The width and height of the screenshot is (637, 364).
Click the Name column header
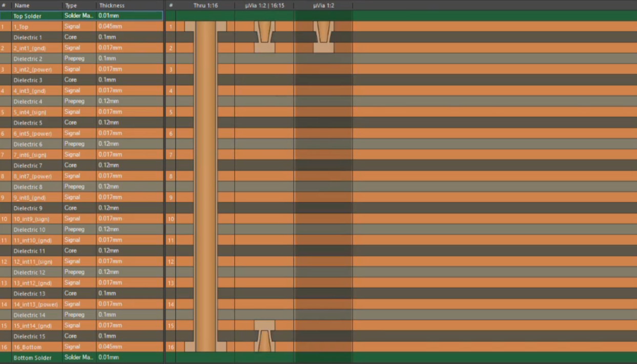click(23, 5)
